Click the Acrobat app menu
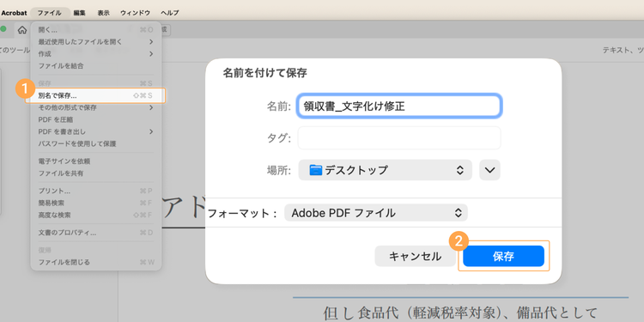644x322 pixels. point(14,13)
